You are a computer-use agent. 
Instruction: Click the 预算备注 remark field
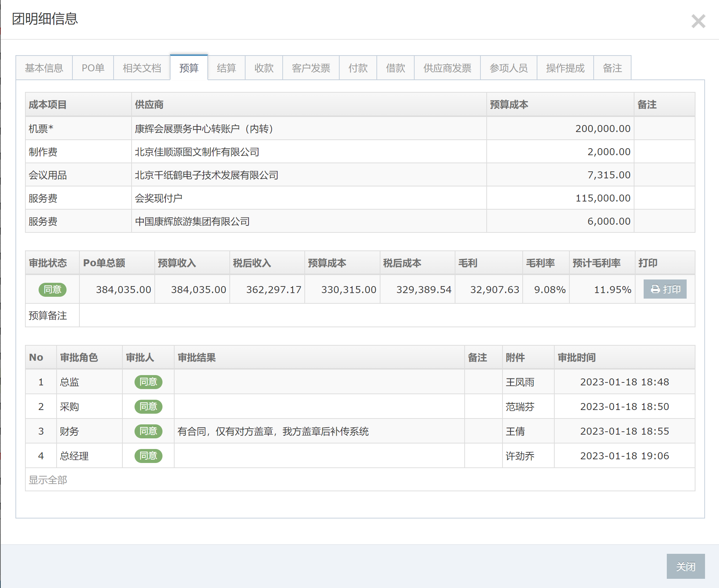387,316
